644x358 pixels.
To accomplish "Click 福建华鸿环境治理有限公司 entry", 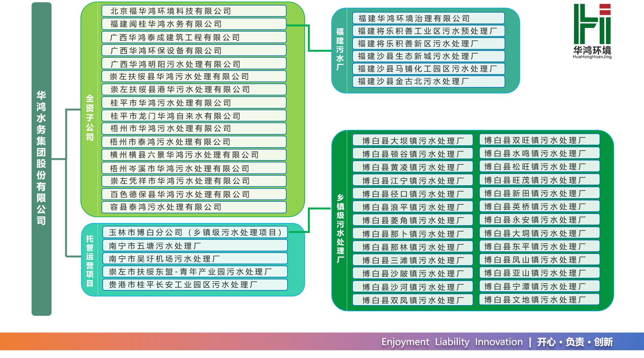I will click(428, 18).
